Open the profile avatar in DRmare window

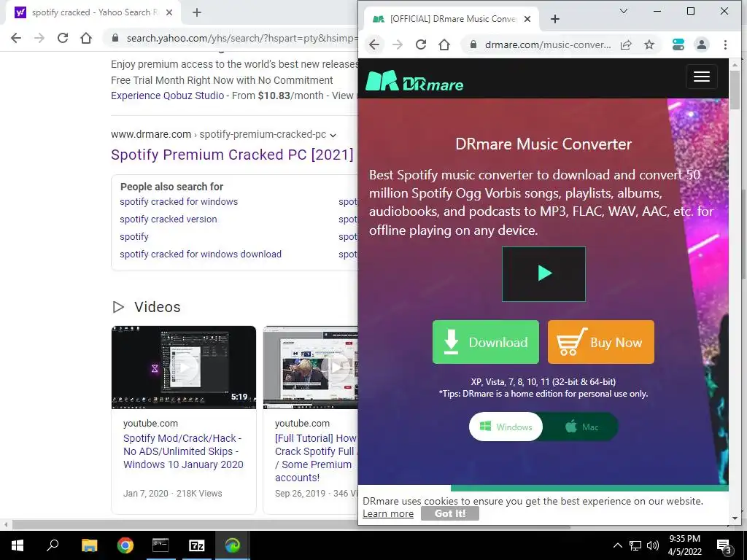coord(701,44)
